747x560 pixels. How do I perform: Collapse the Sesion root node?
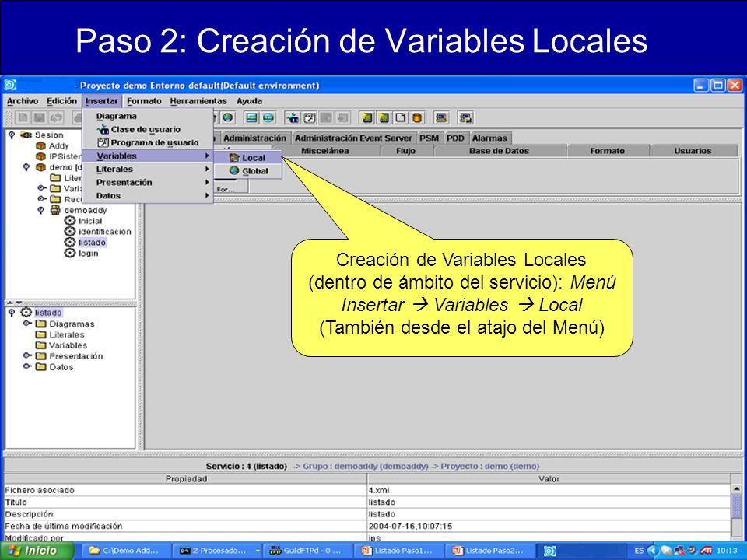pos(12,135)
